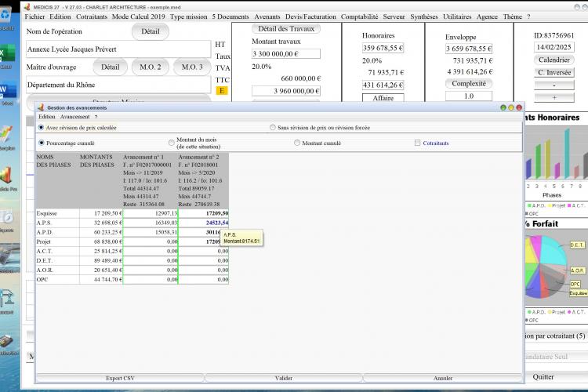Click the Montant travaux field 3 300 000,00 €
This screenshot has height=392, width=588.
coord(286,53)
